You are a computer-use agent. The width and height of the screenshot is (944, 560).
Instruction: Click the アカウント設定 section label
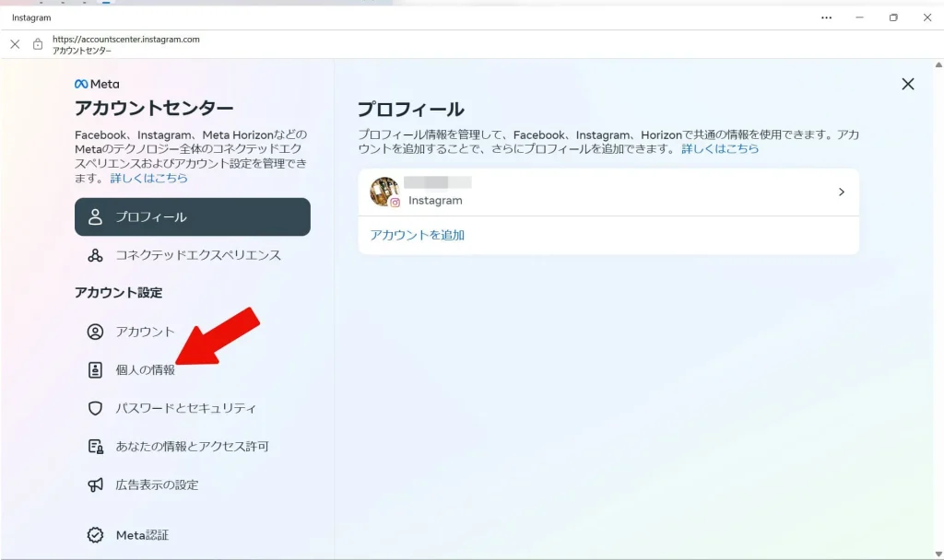click(x=119, y=293)
